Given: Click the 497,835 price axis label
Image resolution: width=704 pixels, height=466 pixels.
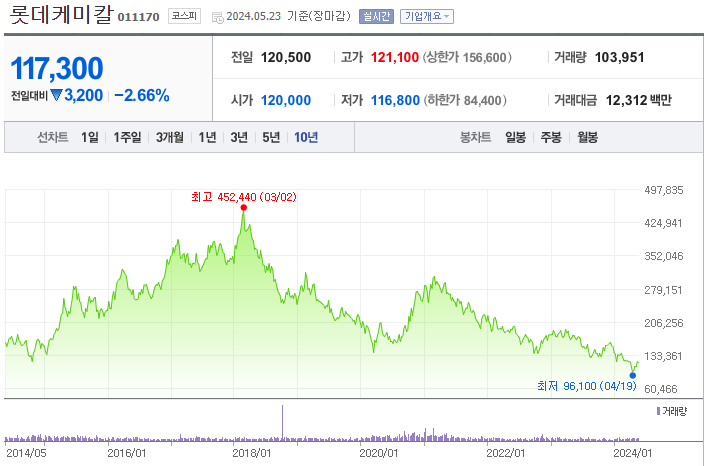Looking at the screenshot, I should click(664, 190).
